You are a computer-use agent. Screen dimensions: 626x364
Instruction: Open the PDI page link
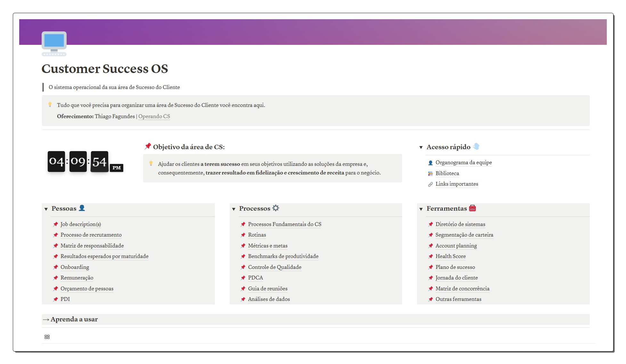pyautogui.click(x=65, y=299)
